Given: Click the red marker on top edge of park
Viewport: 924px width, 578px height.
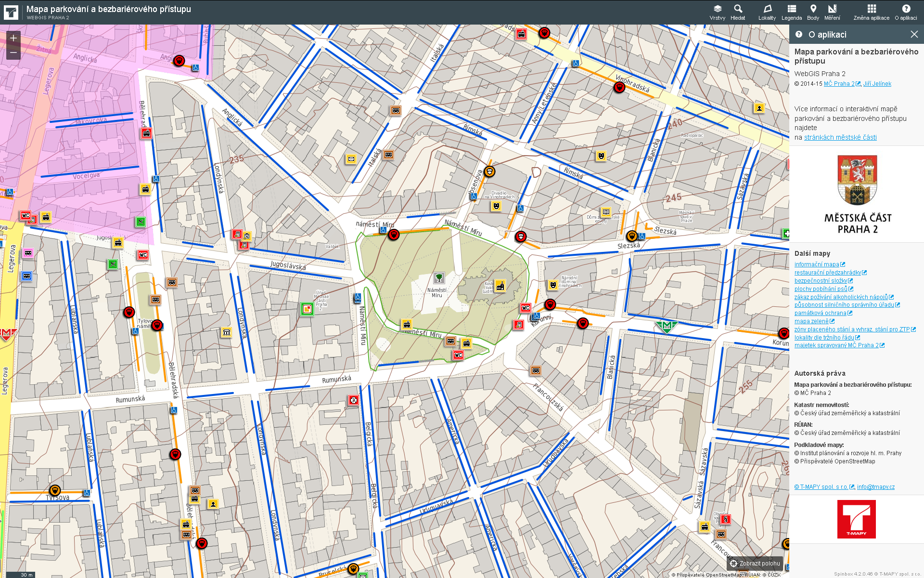Looking at the screenshot, I should click(394, 235).
